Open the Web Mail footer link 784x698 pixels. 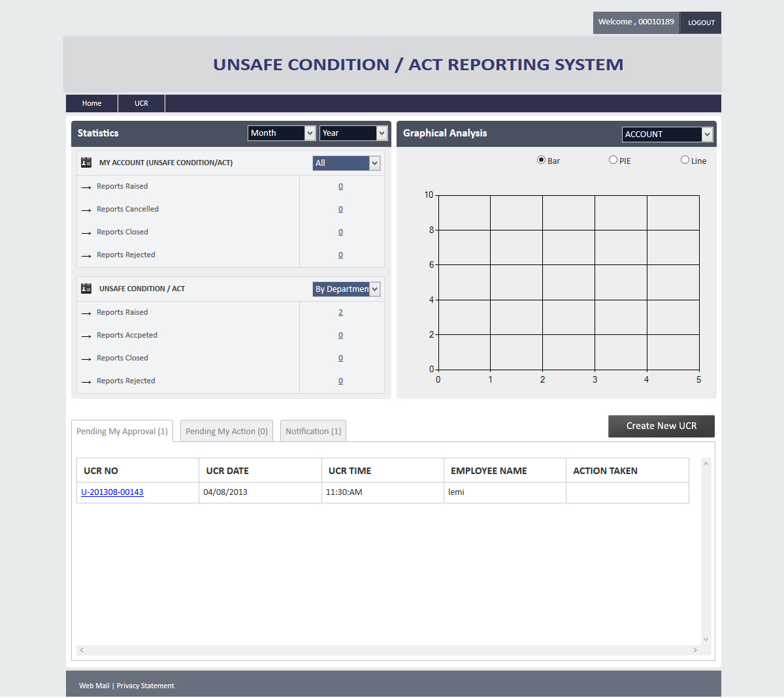pos(94,686)
